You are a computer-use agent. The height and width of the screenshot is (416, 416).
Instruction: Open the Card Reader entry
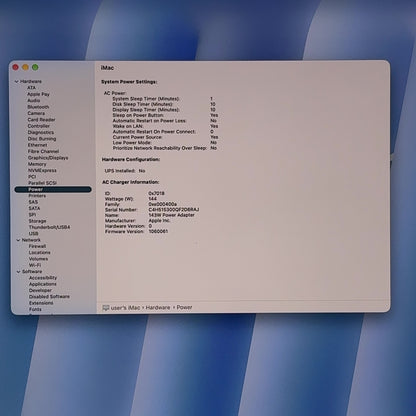pyautogui.click(x=41, y=120)
